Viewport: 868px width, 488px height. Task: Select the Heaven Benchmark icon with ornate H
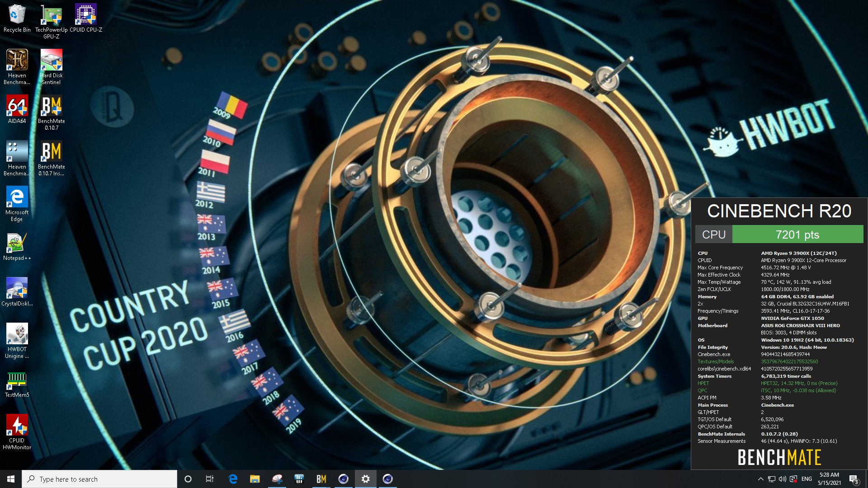(17, 67)
